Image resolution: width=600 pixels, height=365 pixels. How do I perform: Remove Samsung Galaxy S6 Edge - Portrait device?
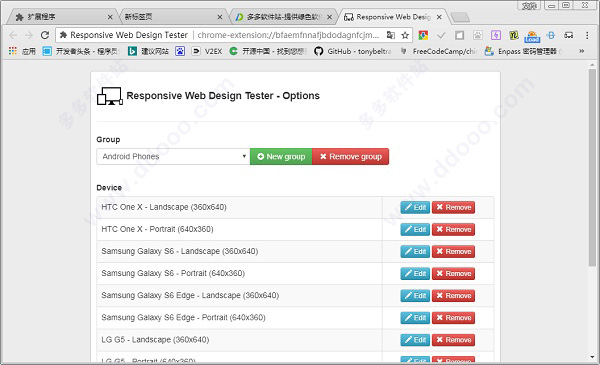pos(453,318)
